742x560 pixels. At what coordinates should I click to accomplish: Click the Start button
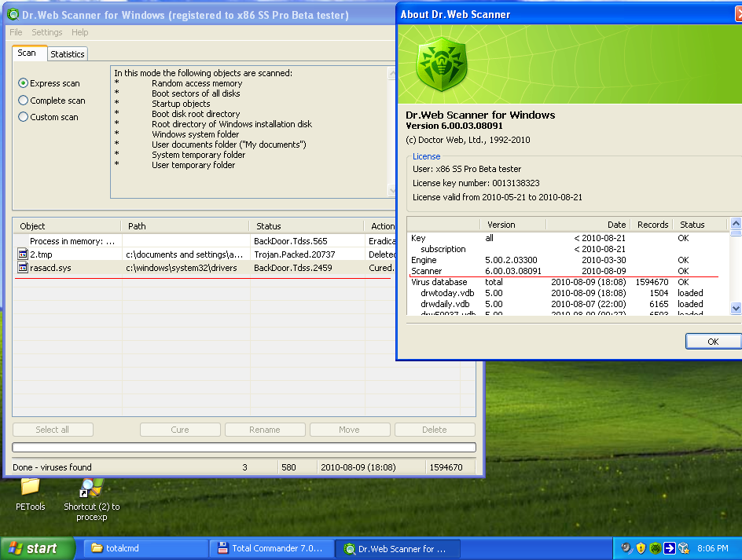coord(38,548)
